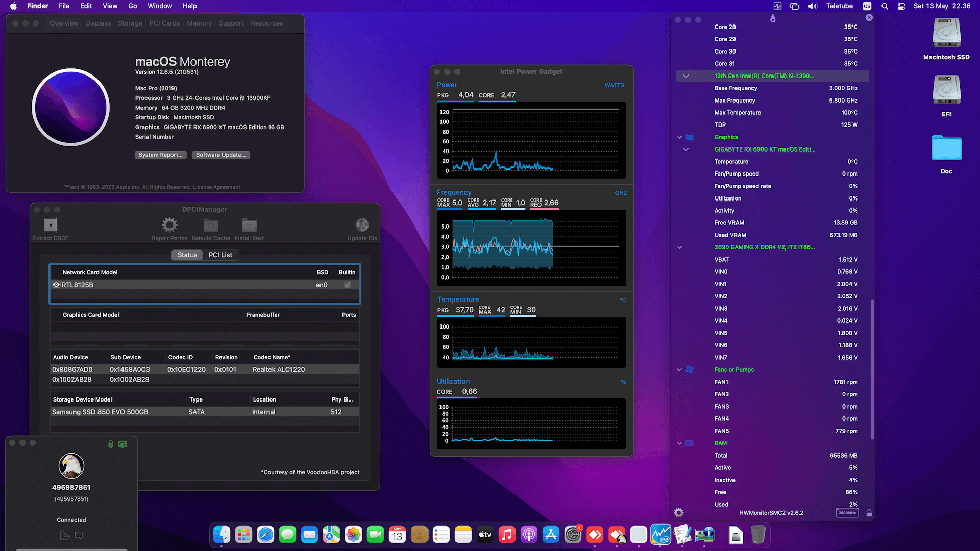The width and height of the screenshot is (980, 551).
Task: Toggle the 2500MHz button in HWMonitor footer
Action: (x=847, y=513)
